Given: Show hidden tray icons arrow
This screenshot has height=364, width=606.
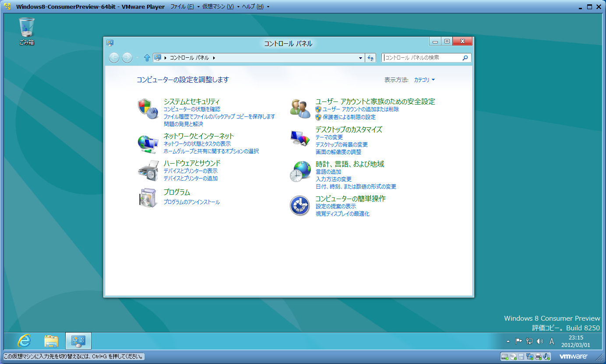Looking at the screenshot, I should click(x=508, y=341).
